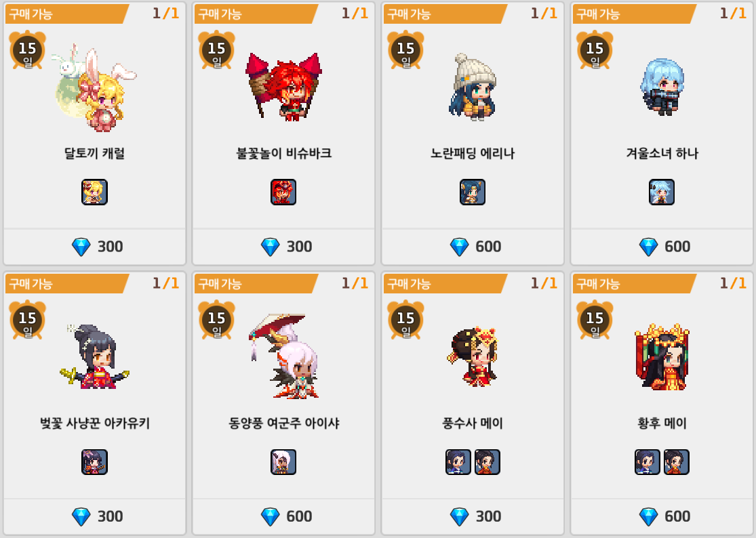Open the 벚꽃 사냥꾼 아카유키 costume sprite preview

94,356
